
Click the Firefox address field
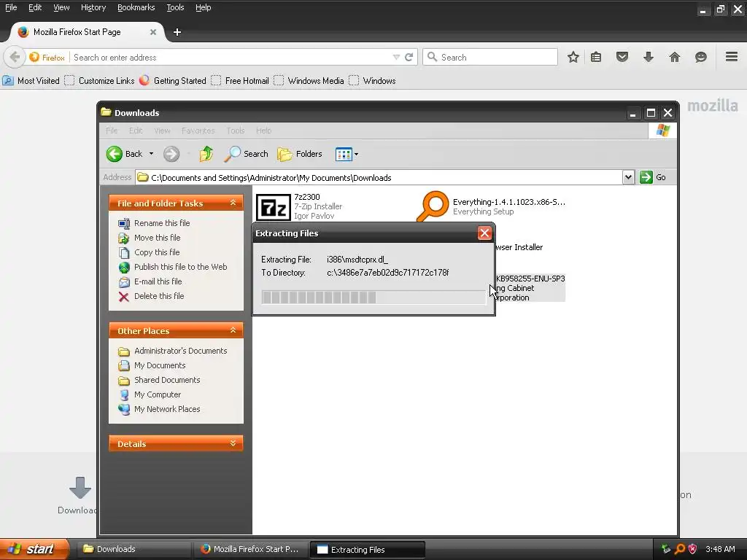pos(231,57)
